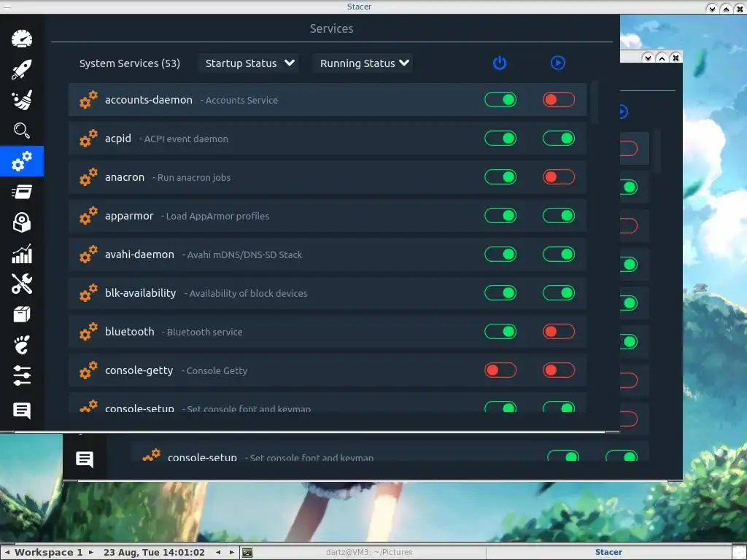Start anacron with running toggle
The image size is (747, 560).
tap(559, 176)
